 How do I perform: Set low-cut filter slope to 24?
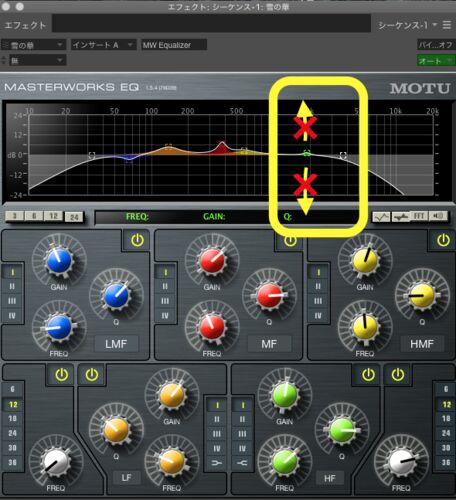pos(12,433)
